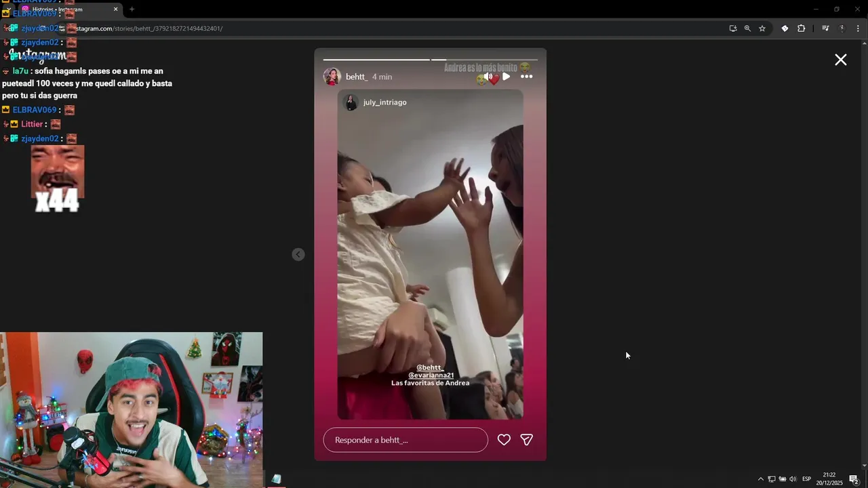This screenshot has width=868, height=488.
Task: Tap the @behtt_ mention in the story
Action: pos(430,367)
